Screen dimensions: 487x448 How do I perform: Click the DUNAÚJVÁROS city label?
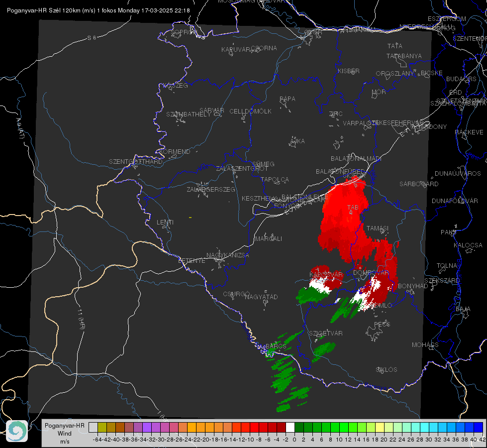coord(458,174)
